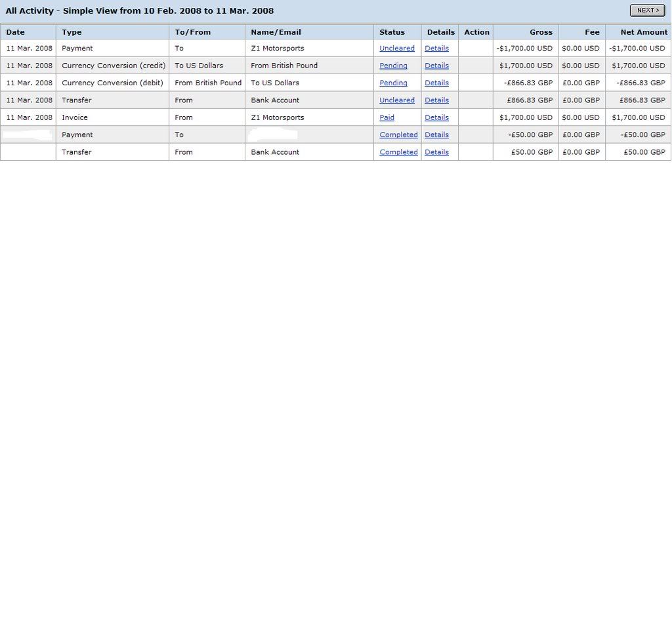Open Uncleared status for £866.83 bank transfer
This screenshot has width=672, height=618.
[x=397, y=100]
